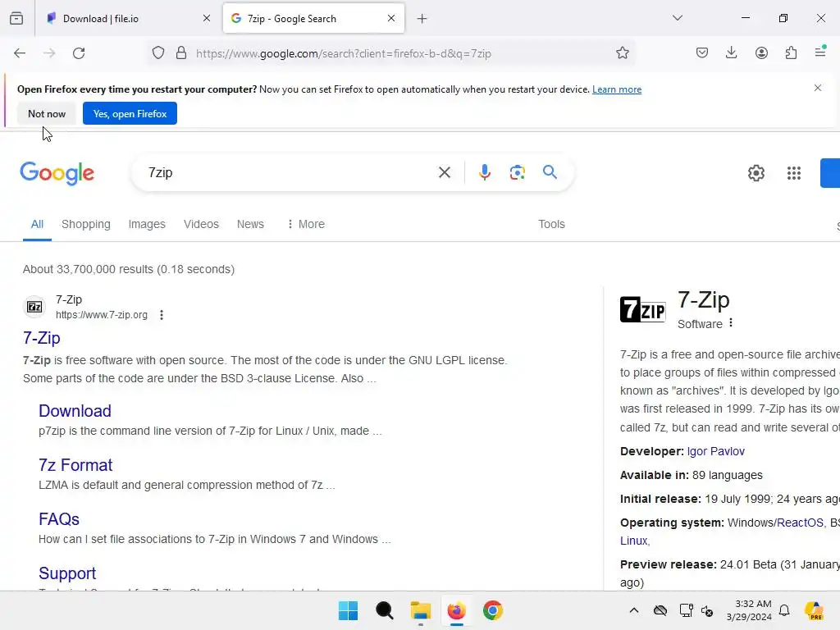This screenshot has height=630, width=840.
Task: Open a new browser tab
Action: pyautogui.click(x=422, y=19)
